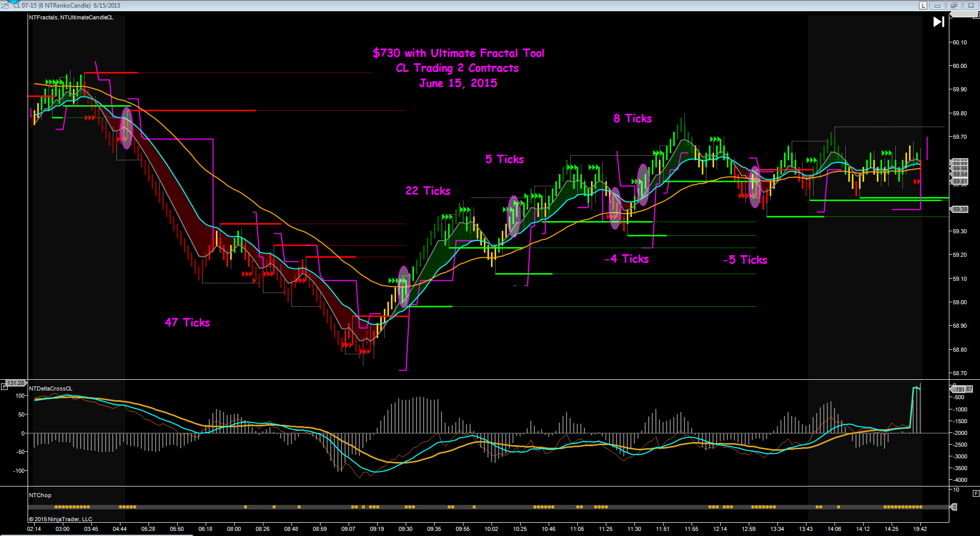Select the 131.28 left axis marker
Screen dimensions: 980x536
click(x=15, y=383)
